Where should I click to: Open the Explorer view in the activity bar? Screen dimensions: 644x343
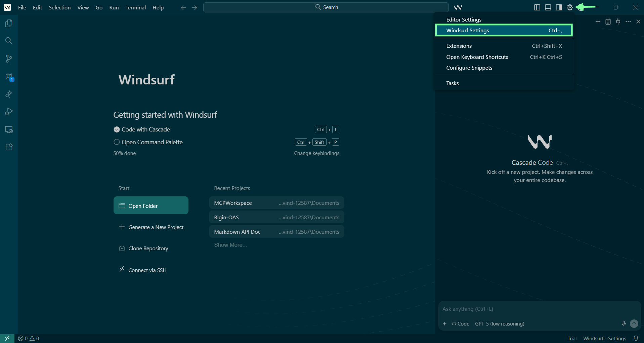pos(9,23)
